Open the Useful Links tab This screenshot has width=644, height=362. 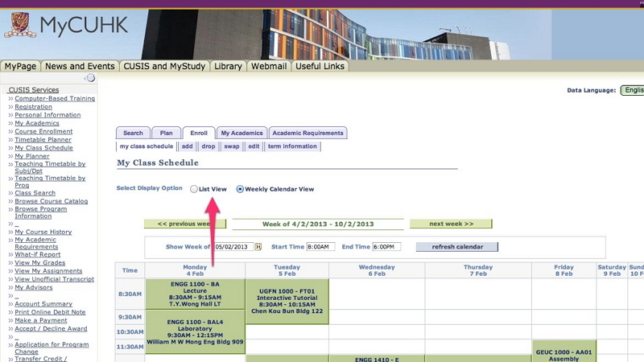point(320,66)
